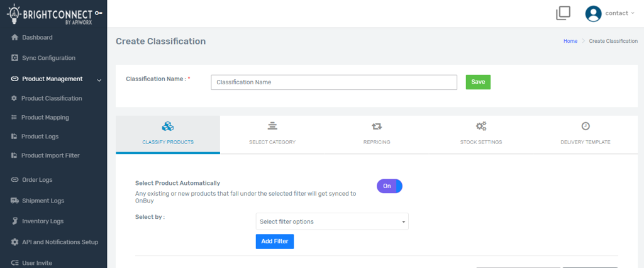
Task: Click the Delivery Template clock icon
Action: pos(586,126)
